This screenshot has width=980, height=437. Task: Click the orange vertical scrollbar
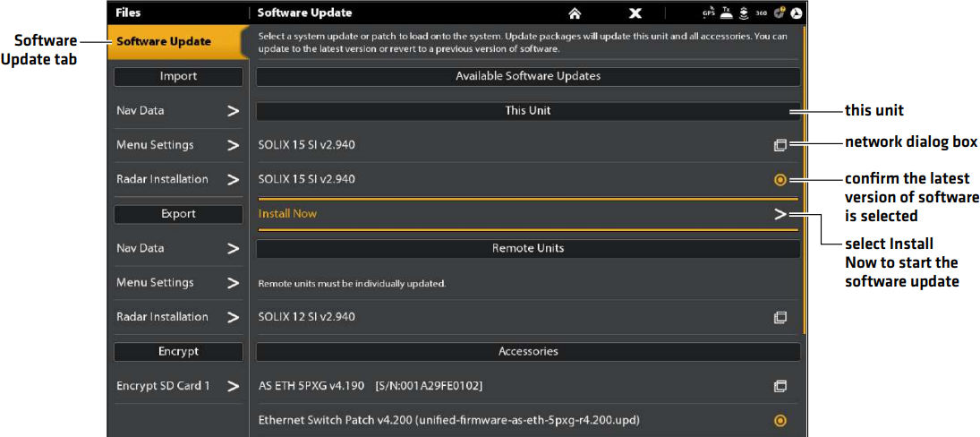pyautogui.click(x=806, y=179)
